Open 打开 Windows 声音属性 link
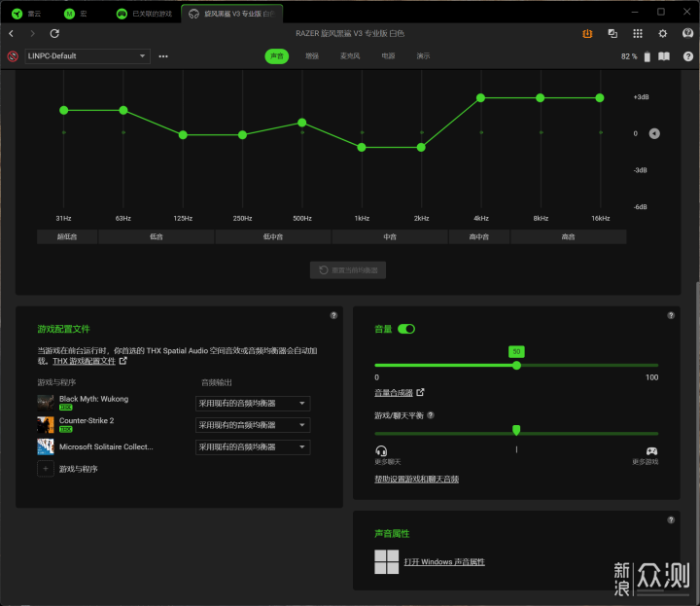 pyautogui.click(x=444, y=562)
